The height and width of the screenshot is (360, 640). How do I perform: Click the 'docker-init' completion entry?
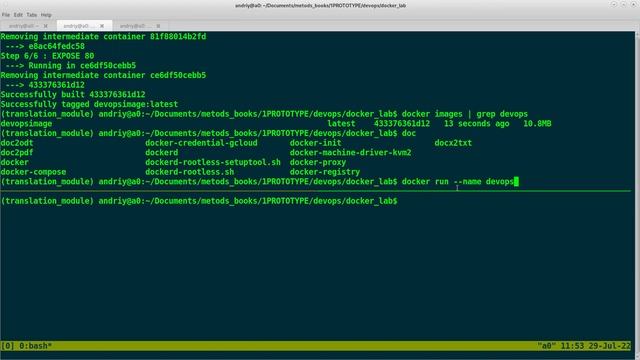point(316,143)
